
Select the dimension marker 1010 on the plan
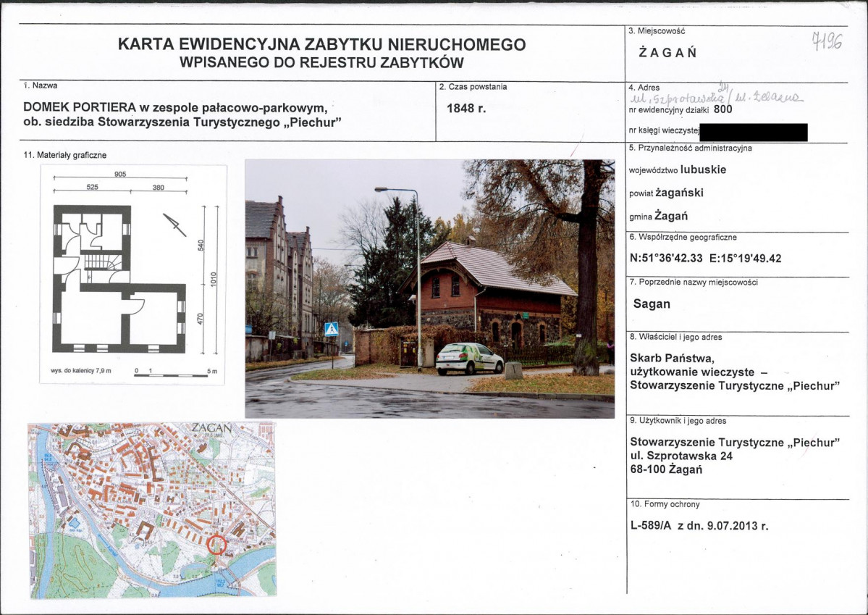click(x=212, y=277)
